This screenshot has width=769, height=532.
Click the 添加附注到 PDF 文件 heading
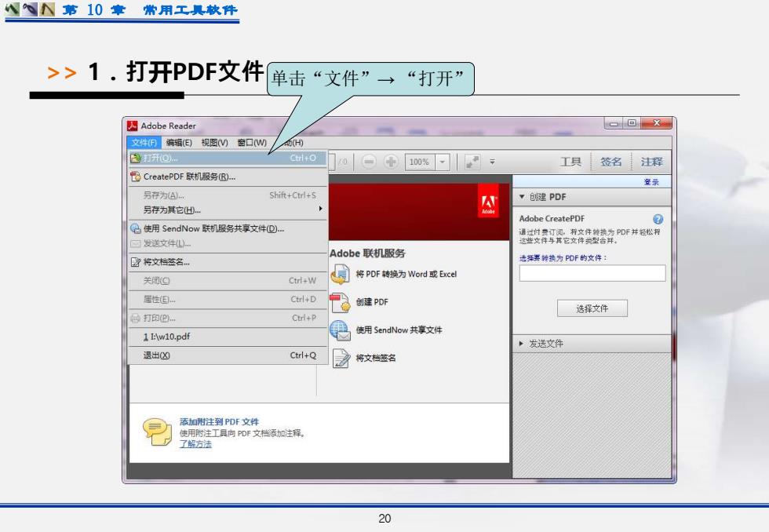pos(219,421)
